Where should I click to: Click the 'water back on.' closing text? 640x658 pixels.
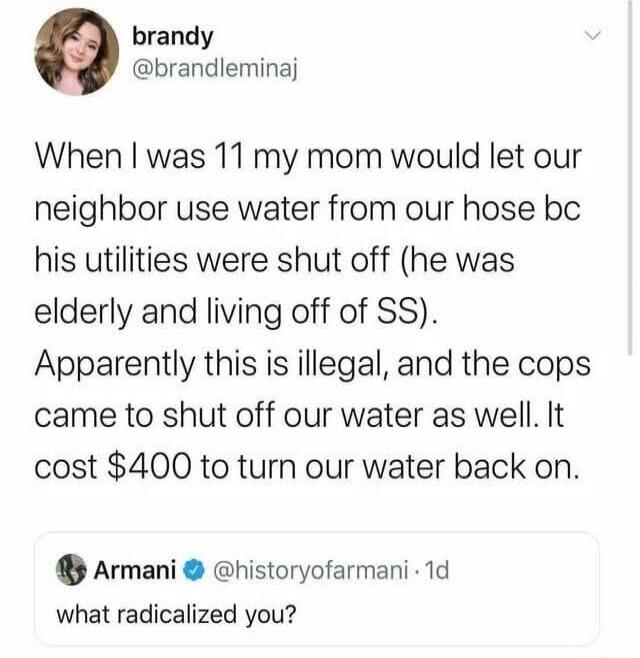pyautogui.click(x=470, y=467)
